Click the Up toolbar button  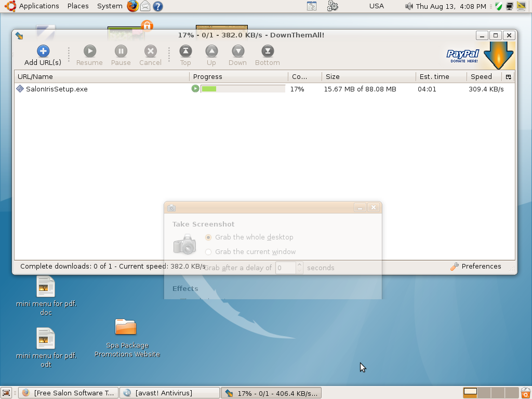coord(211,56)
